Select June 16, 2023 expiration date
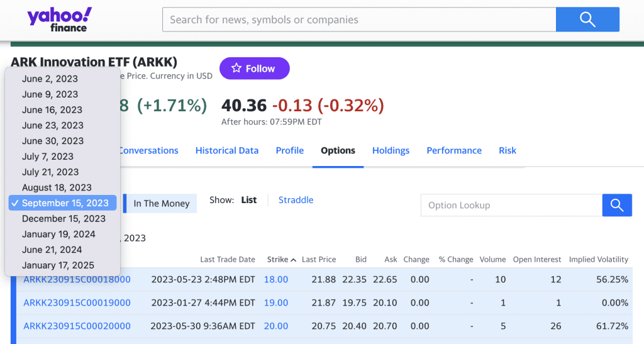644x344 pixels. tap(62, 109)
